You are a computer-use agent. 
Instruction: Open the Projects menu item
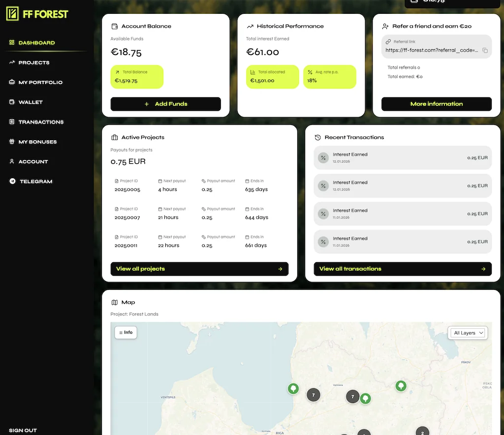(33, 62)
